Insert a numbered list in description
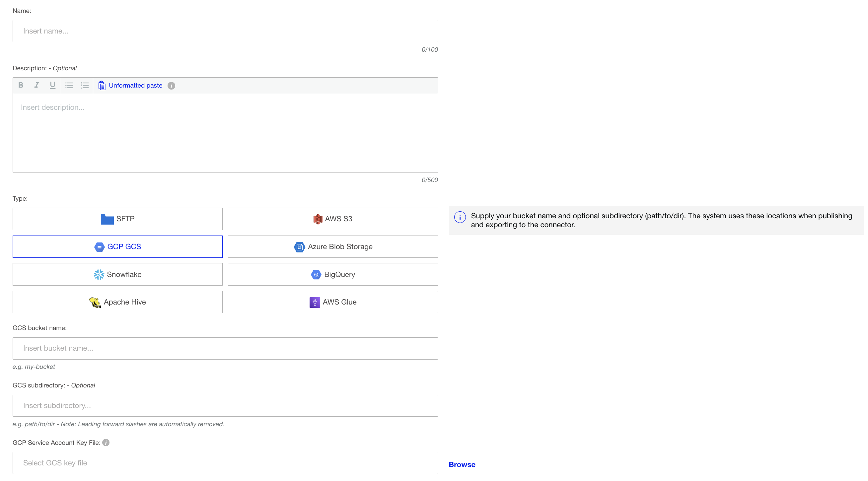 coord(85,85)
